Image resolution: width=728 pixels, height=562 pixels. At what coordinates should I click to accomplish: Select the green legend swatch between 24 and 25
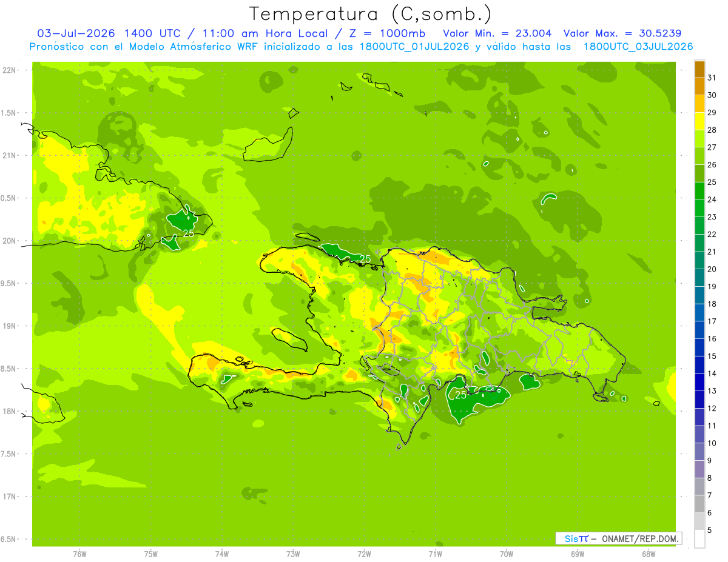coord(699,190)
